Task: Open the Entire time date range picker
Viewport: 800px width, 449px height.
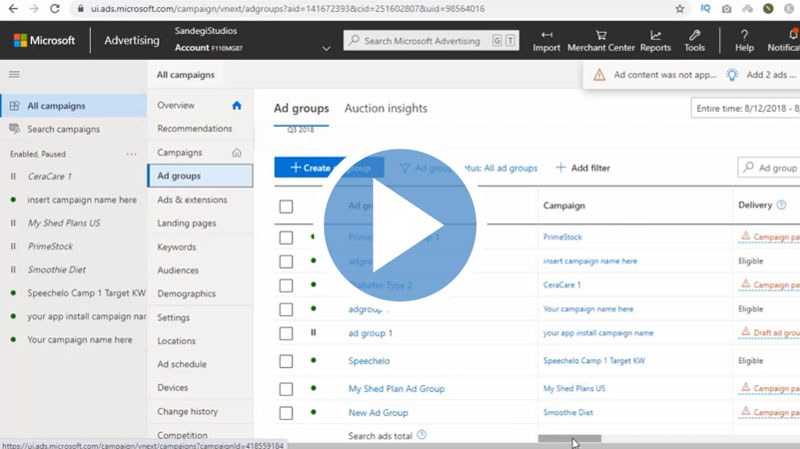Action: 745,108
